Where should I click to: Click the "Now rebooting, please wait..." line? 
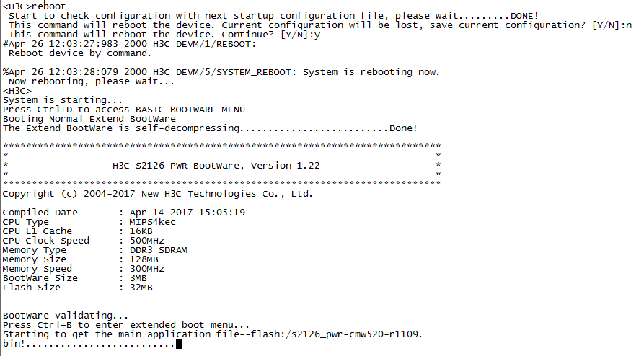(x=87, y=81)
